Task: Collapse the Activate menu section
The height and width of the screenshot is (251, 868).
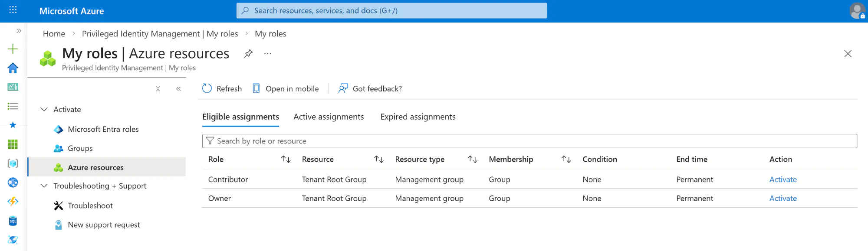Action: coord(44,109)
